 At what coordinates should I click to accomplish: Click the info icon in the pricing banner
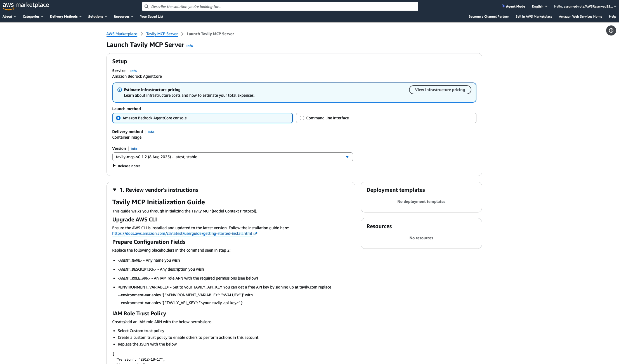coord(120,89)
